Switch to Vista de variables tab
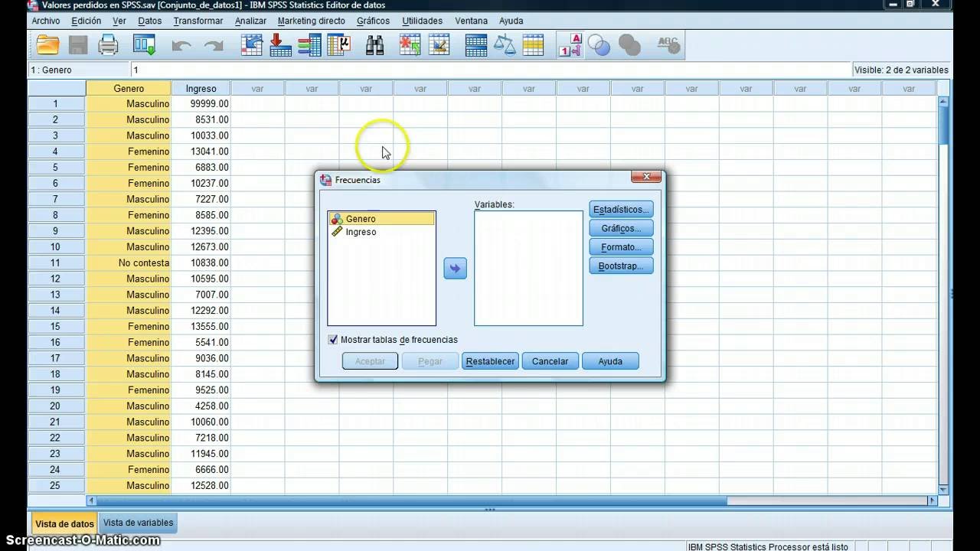The width and height of the screenshot is (980, 551). 139,523
